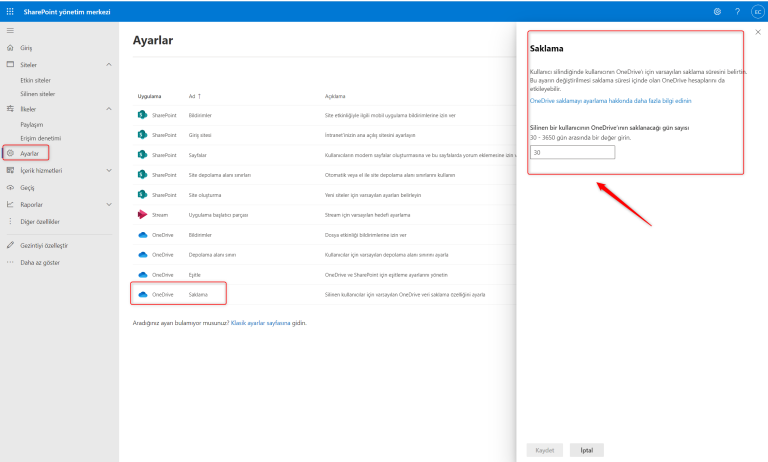This screenshot has height=462, width=768.
Task: Sort the list by Ad column header
Action: [192, 96]
